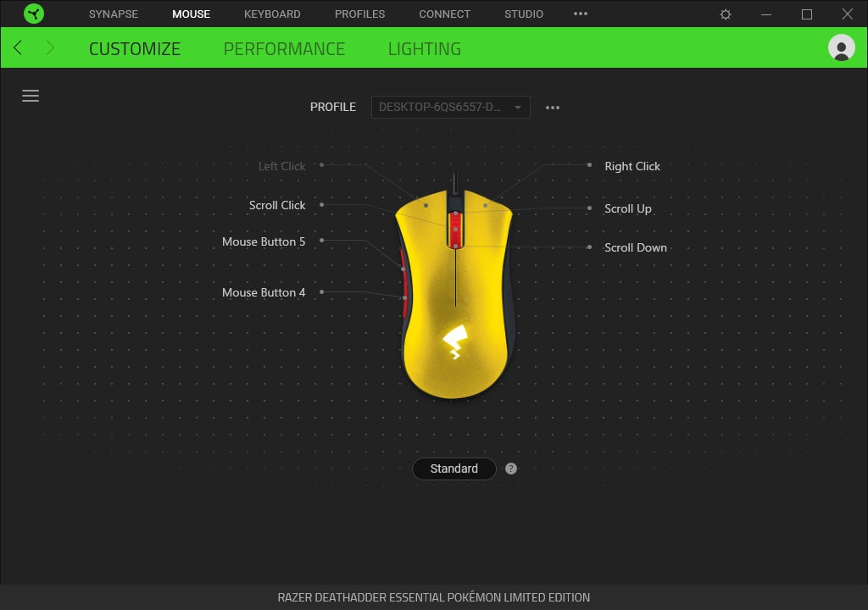Viewport: 868px width, 610px height.
Task: Close the Synapse window
Action: [847, 14]
